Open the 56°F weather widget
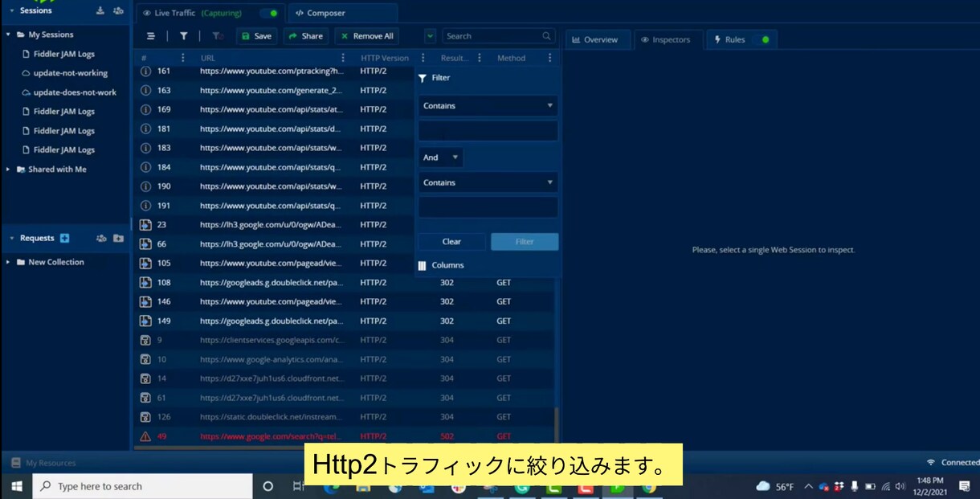980x499 pixels. (775, 486)
